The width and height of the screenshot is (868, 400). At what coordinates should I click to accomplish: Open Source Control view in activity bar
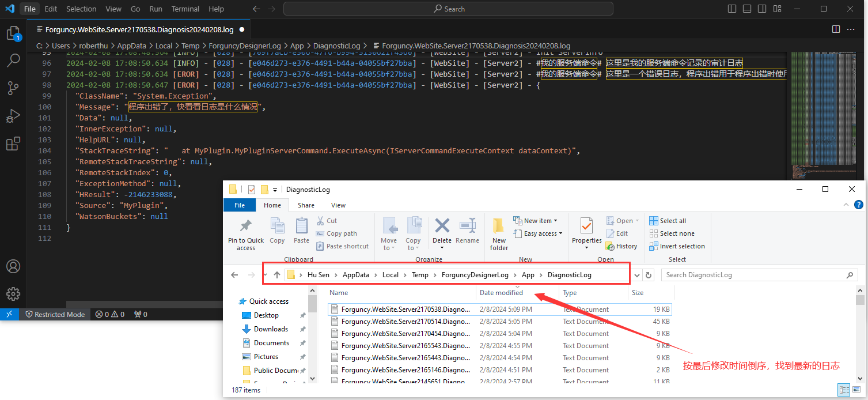13,88
